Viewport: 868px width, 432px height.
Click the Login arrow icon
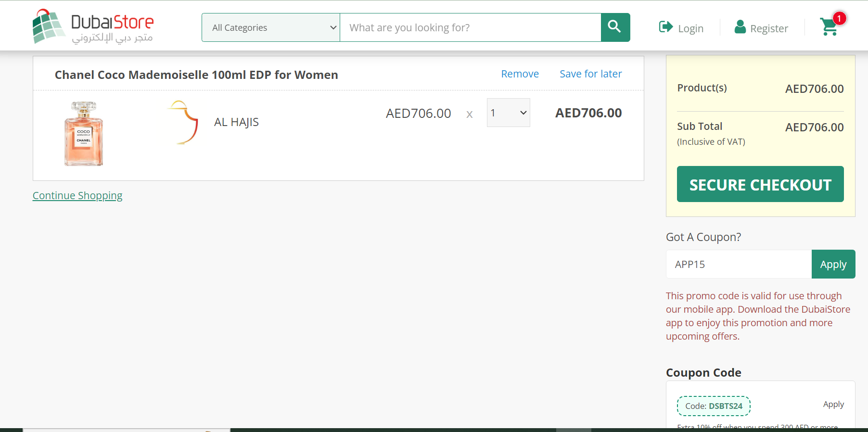tap(666, 27)
